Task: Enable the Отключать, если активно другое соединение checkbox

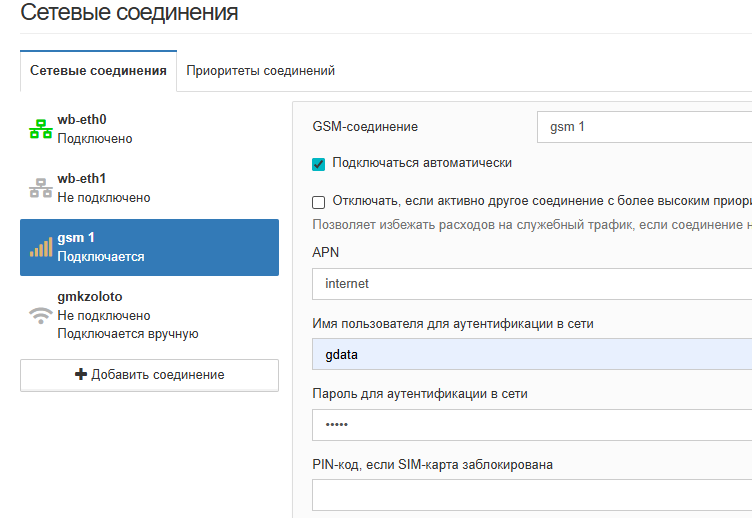Action: (x=319, y=201)
